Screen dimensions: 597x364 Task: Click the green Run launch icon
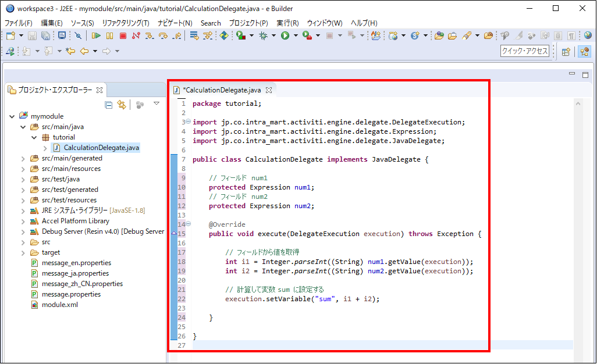click(x=285, y=36)
